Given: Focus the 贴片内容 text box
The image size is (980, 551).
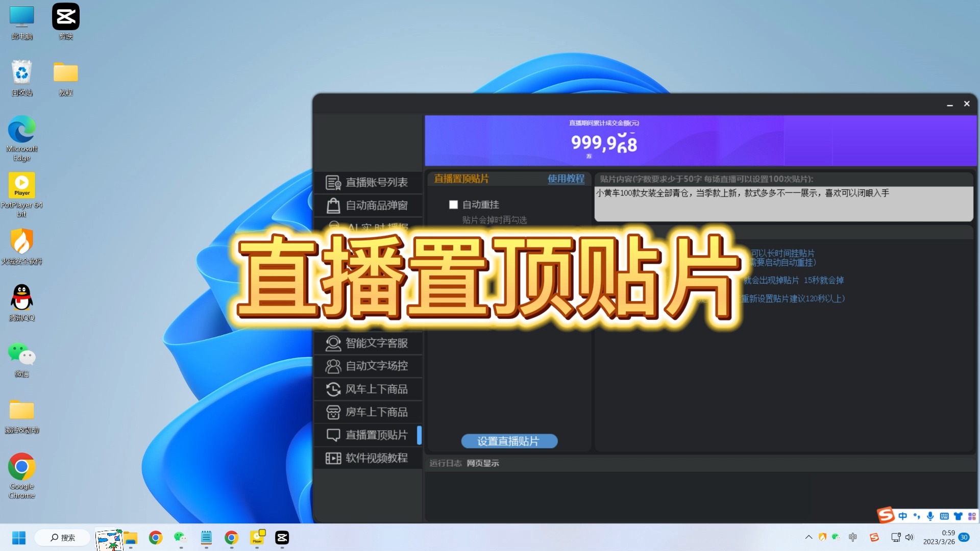Looking at the screenshot, I should 783,204.
